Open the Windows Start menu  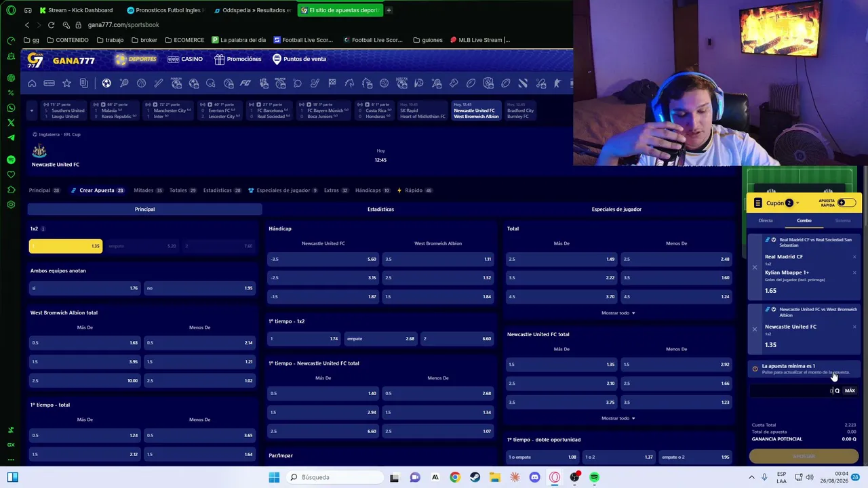pos(274,477)
